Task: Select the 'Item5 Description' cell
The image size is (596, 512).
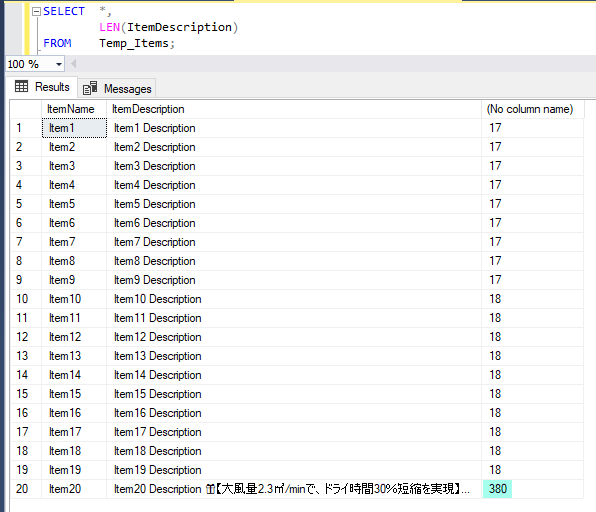Action: pyautogui.click(x=294, y=204)
